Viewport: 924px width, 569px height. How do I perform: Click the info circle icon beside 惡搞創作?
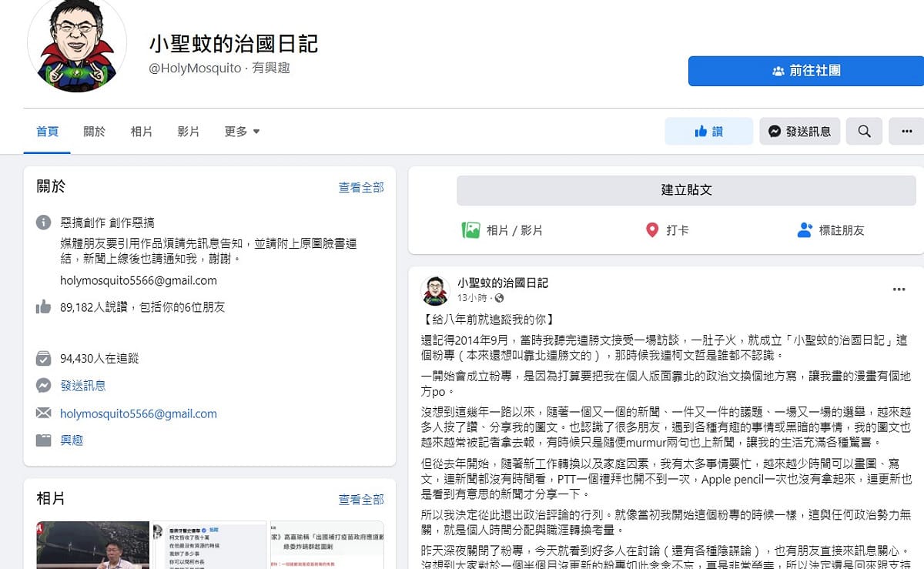44,223
